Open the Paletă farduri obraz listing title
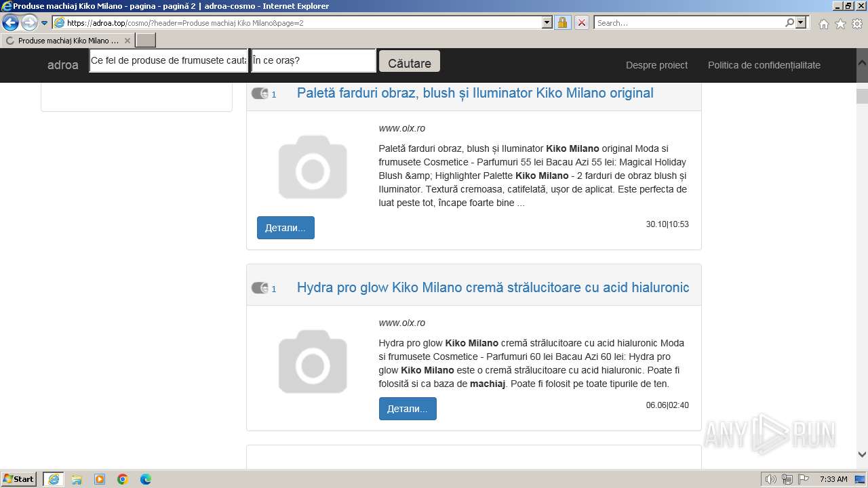This screenshot has width=868, height=488. point(475,93)
